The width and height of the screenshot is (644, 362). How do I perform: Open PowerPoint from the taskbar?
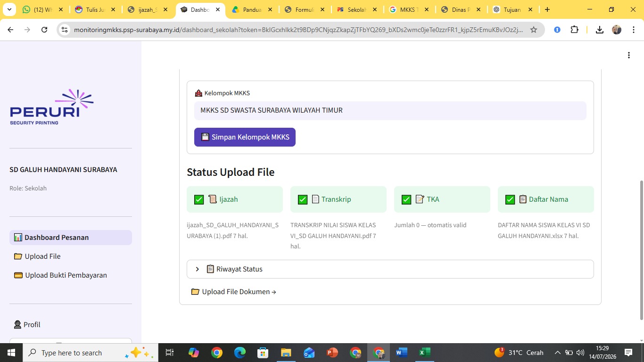[332, 353]
